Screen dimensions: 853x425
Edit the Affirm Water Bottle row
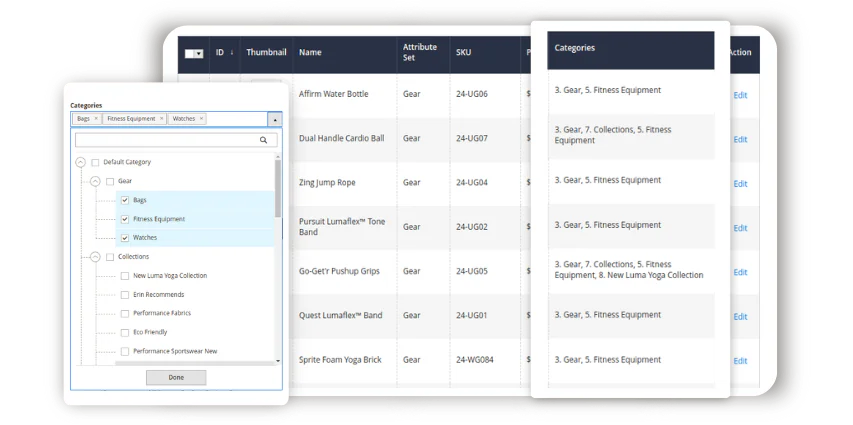(740, 95)
